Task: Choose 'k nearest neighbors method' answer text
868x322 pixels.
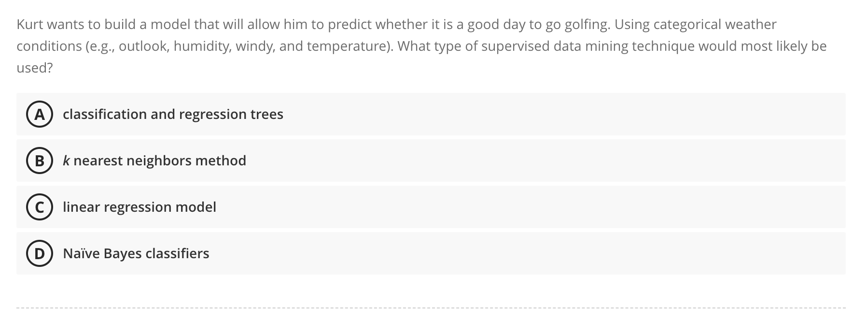Action: (x=154, y=161)
